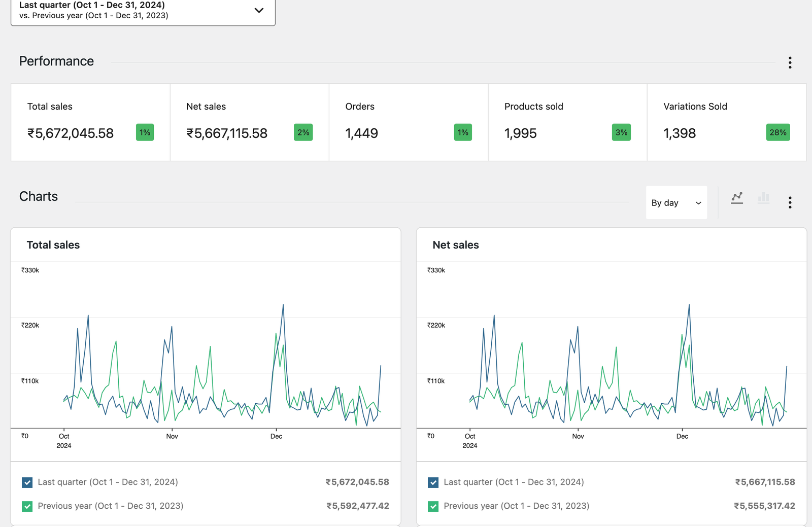
Task: Click the Net sales summary tile
Action: pos(249,122)
